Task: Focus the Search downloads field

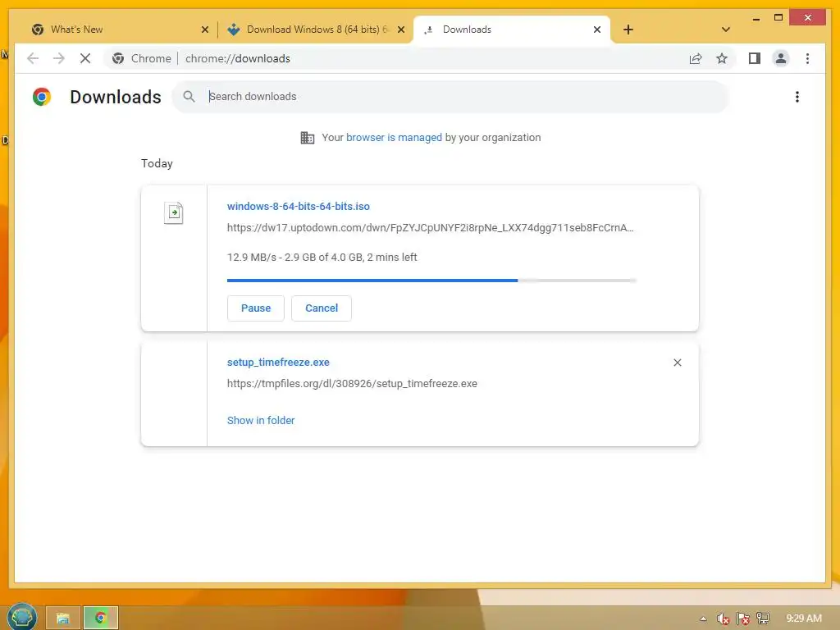Action: coord(450,97)
